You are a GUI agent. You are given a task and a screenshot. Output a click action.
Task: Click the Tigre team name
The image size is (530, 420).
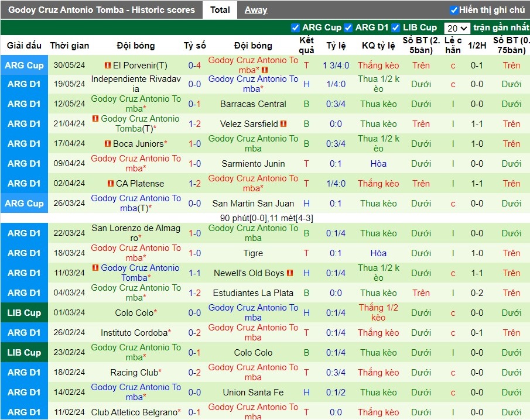click(253, 253)
